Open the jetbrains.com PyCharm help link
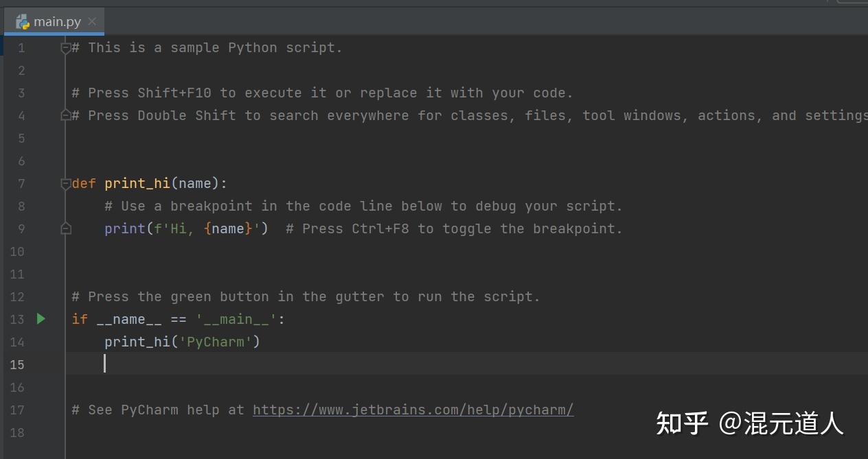868x459 pixels. coord(413,410)
